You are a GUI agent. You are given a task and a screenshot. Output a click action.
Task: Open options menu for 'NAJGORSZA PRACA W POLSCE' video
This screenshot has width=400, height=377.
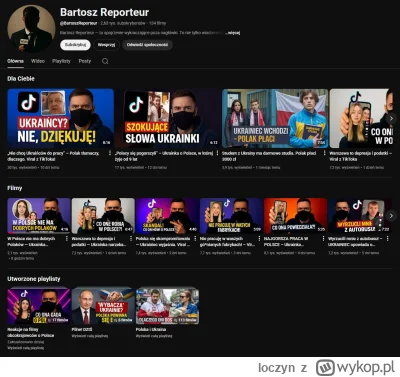323,239
